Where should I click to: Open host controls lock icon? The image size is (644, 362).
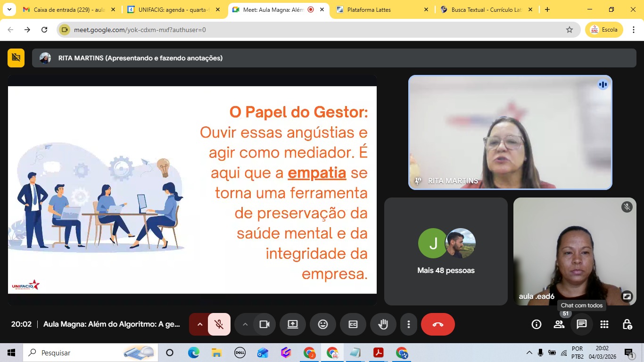click(627, 324)
